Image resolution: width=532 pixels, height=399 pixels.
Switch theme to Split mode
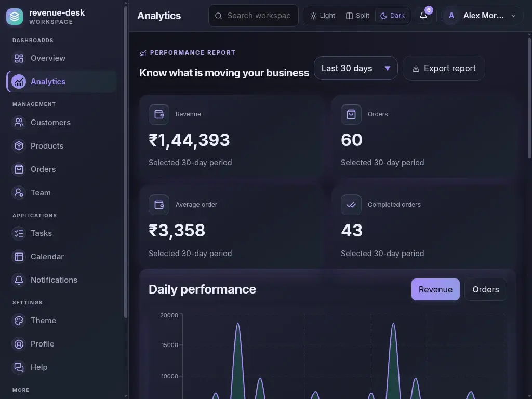click(357, 16)
